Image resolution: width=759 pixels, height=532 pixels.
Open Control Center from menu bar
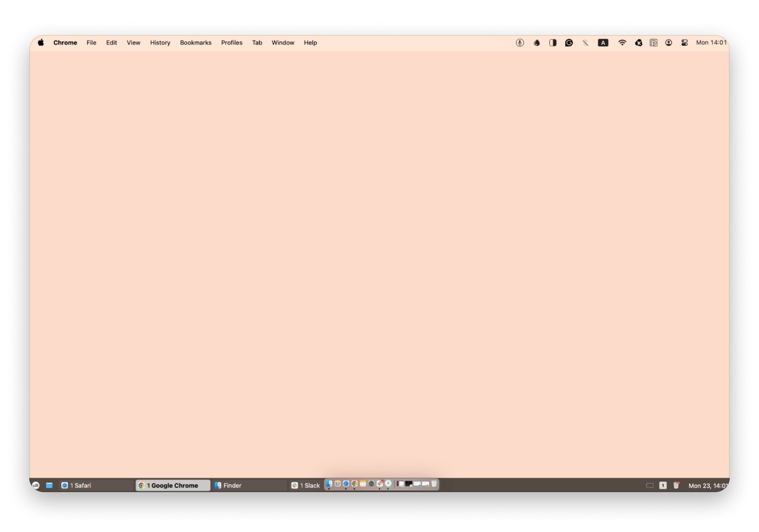(685, 43)
